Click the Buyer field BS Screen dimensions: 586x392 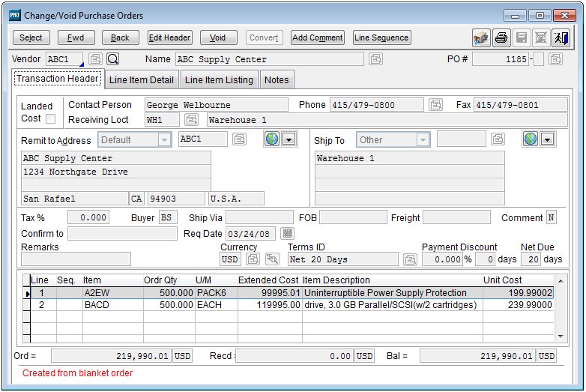click(x=168, y=217)
